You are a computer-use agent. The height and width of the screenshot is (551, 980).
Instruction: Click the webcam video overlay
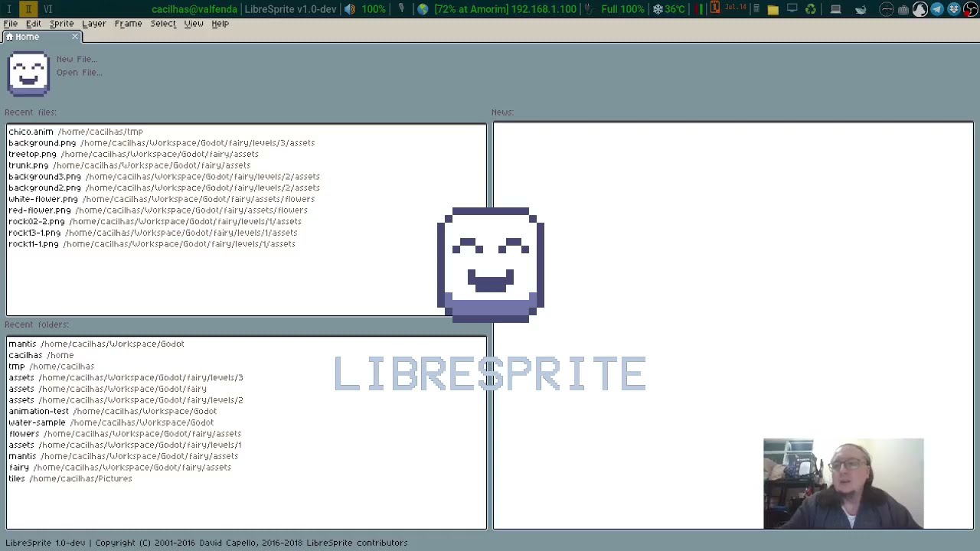pos(844,484)
